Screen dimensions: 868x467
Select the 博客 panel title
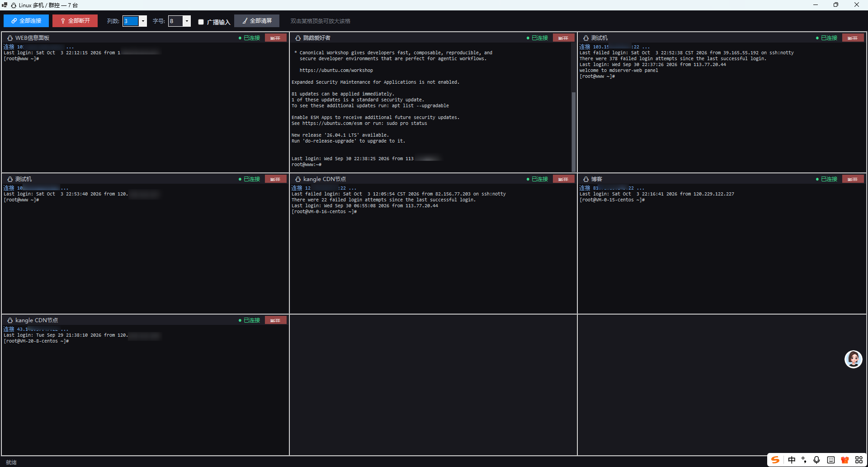tap(597, 179)
